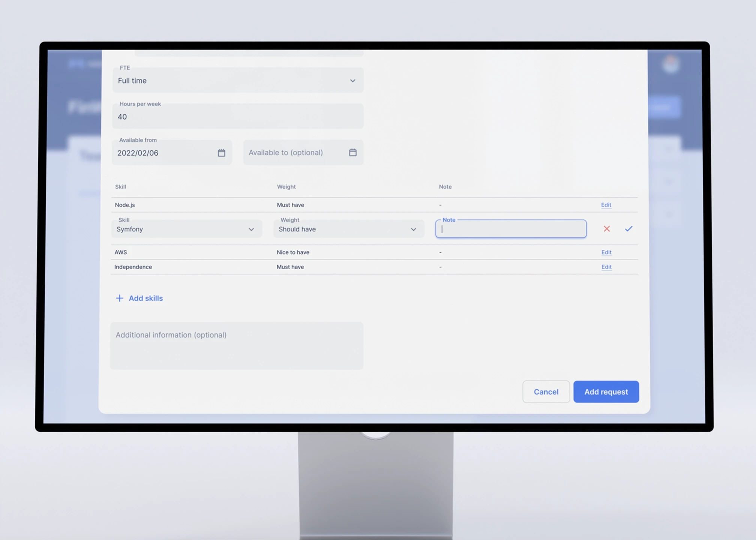Submit with the Add request button
The image size is (756, 540).
tap(606, 392)
